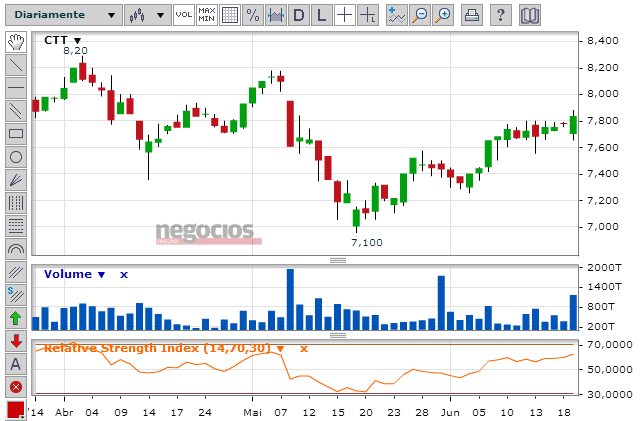641x421 pixels.
Task: Open the CTT symbol dropdown
Action: pyautogui.click(x=77, y=41)
